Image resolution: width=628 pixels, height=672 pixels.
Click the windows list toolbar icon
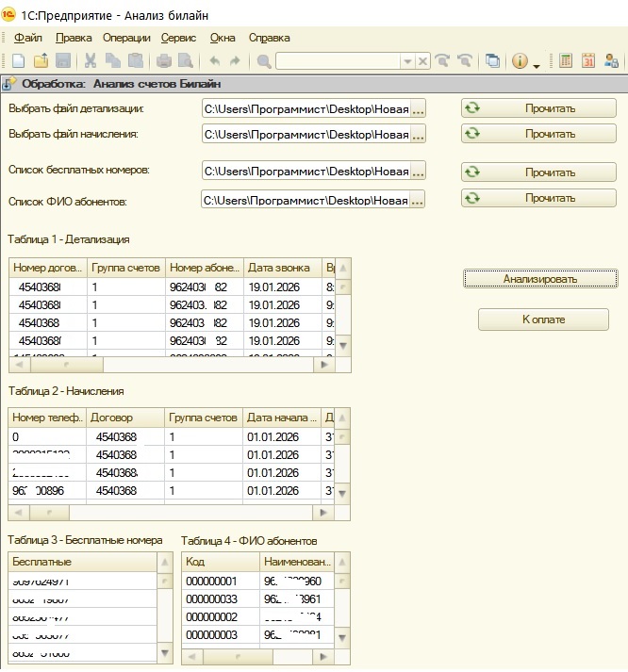[x=492, y=61]
